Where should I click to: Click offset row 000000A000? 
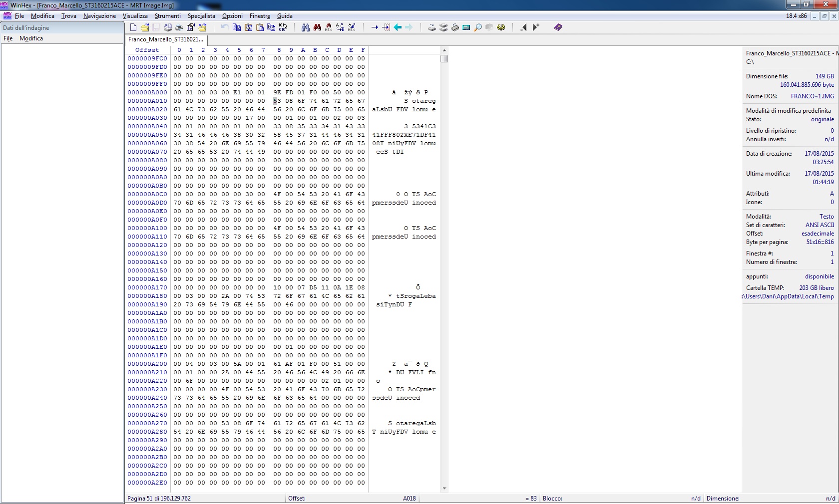click(147, 92)
